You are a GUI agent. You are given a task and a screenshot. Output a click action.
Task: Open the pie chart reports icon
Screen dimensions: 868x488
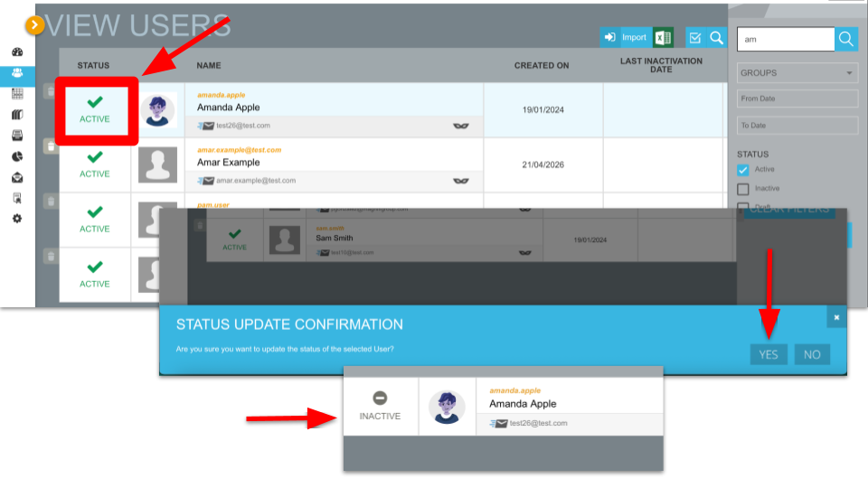pos(17,156)
